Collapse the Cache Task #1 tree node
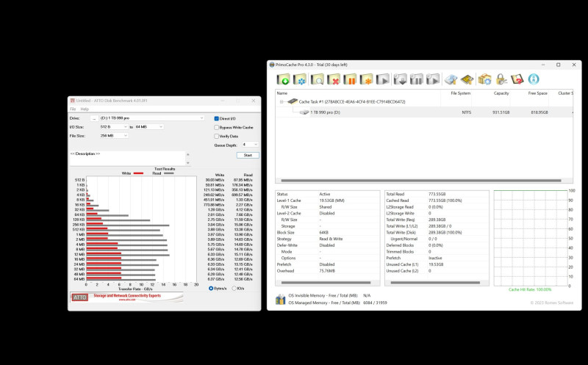This screenshot has width=588, height=365. tap(282, 101)
